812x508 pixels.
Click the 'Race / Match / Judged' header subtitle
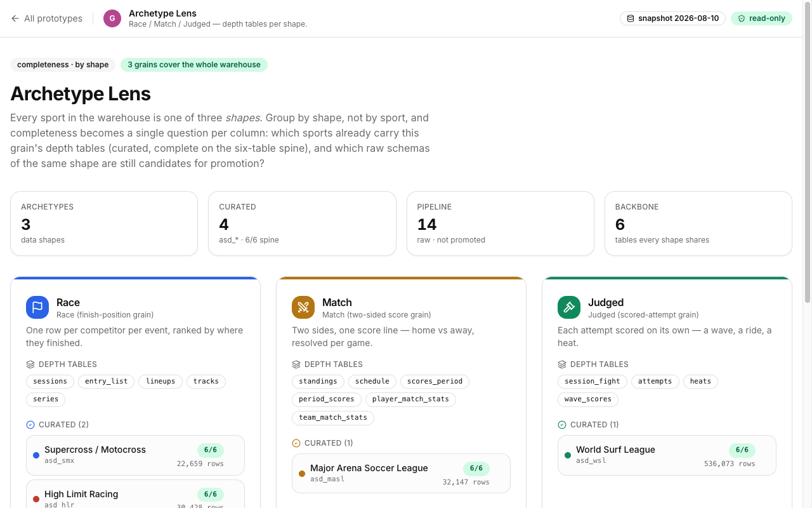218,24
